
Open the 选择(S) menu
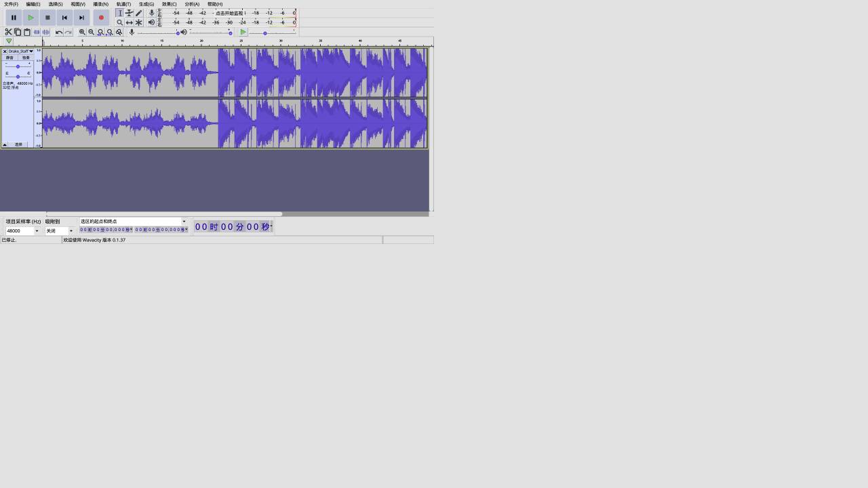click(56, 4)
